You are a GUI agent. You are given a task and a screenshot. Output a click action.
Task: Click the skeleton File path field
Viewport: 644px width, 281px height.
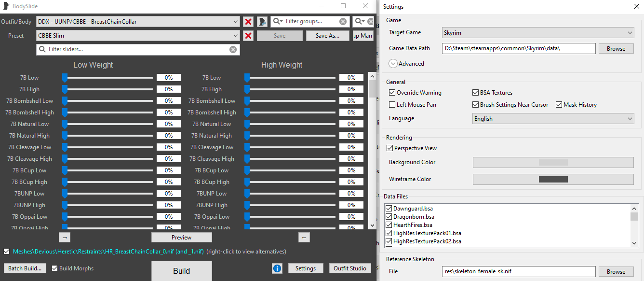519,272
